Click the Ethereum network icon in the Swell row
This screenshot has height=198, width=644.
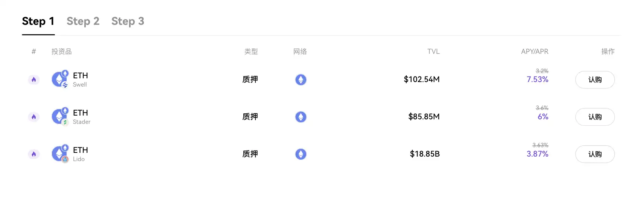tap(301, 79)
